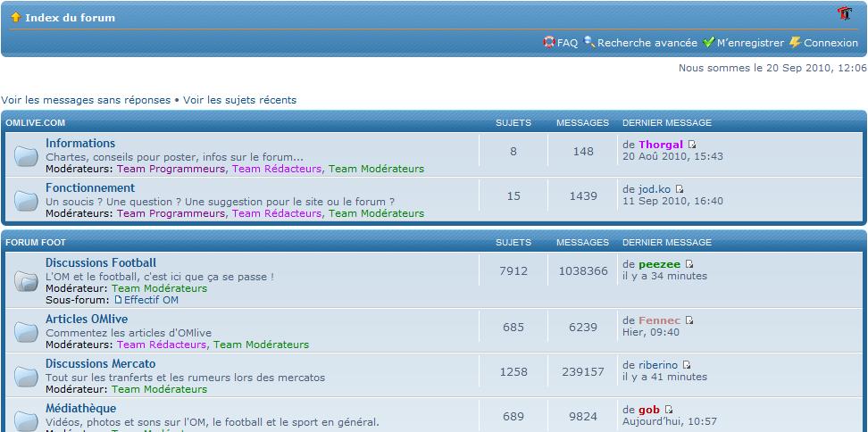This screenshot has height=432, width=868.
Task: Click the Recherche avancée magnifier icon
Action: coord(589,42)
